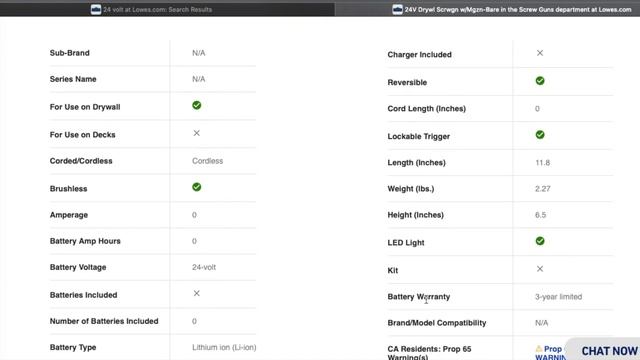The image size is (640, 360).
Task: Click the Lithium ion battery type value
Action: (x=224, y=347)
